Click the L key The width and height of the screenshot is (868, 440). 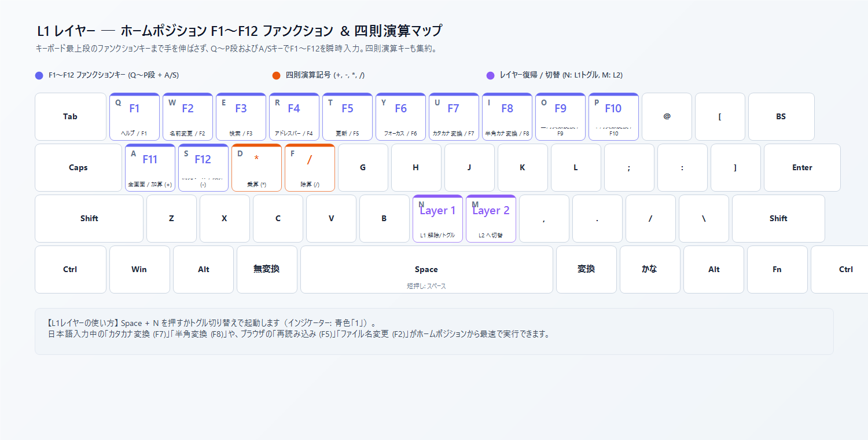coord(576,167)
